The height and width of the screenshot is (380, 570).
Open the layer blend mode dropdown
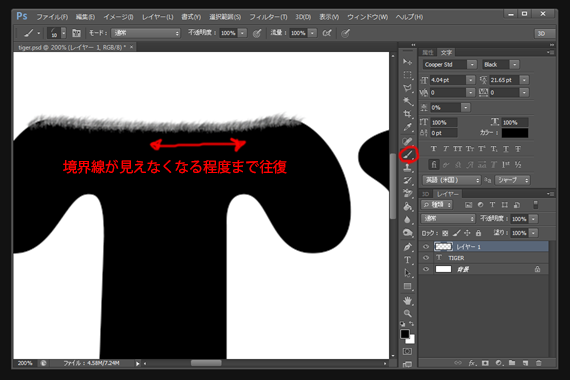pyautogui.click(x=448, y=219)
